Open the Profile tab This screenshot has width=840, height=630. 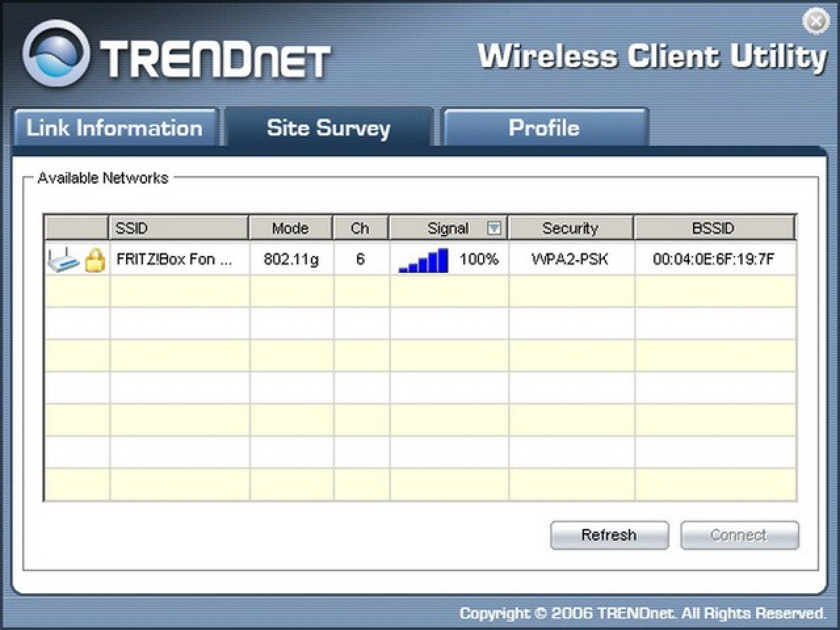[x=544, y=127]
